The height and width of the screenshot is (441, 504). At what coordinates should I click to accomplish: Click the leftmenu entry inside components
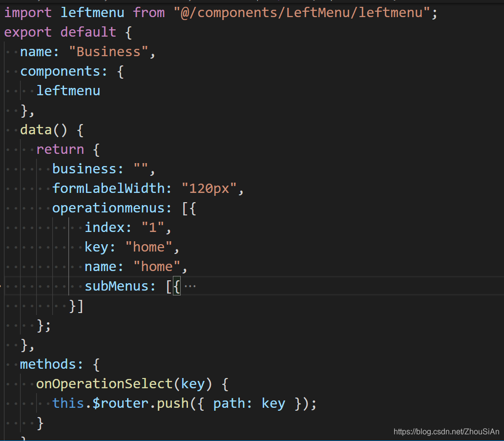click(68, 91)
